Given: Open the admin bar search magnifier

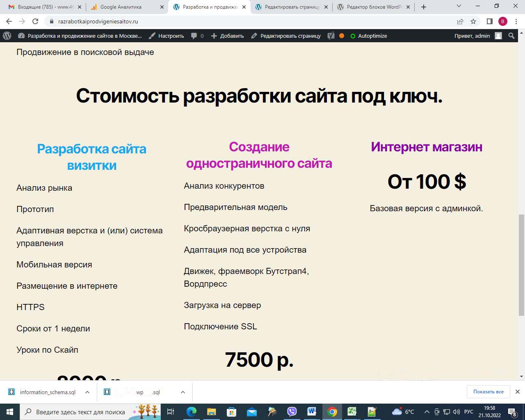Looking at the screenshot, I should pos(511,36).
